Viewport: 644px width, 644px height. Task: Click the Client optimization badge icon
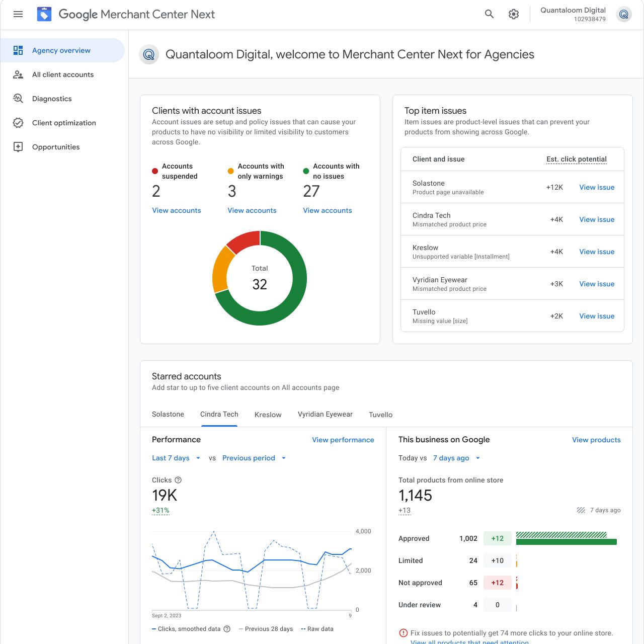coord(18,123)
